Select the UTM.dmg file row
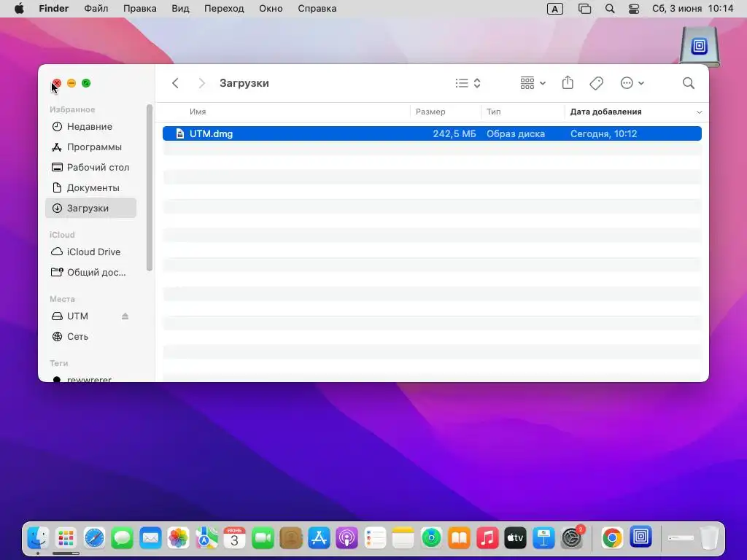Screen dimensions: 747x560 [x=432, y=134]
